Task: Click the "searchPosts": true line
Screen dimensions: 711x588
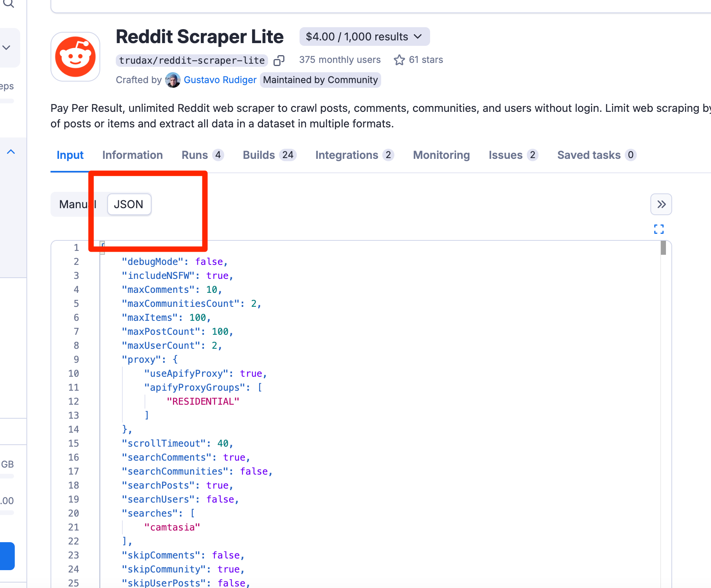Action: 177,485
